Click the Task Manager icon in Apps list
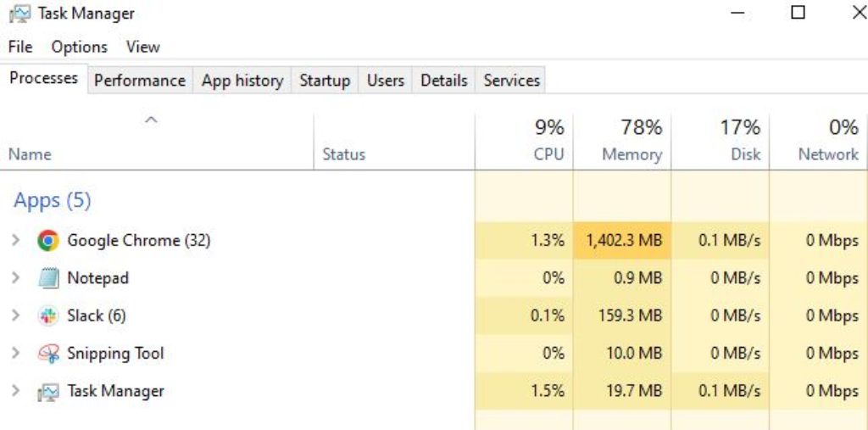The image size is (868, 430). pos(48,392)
